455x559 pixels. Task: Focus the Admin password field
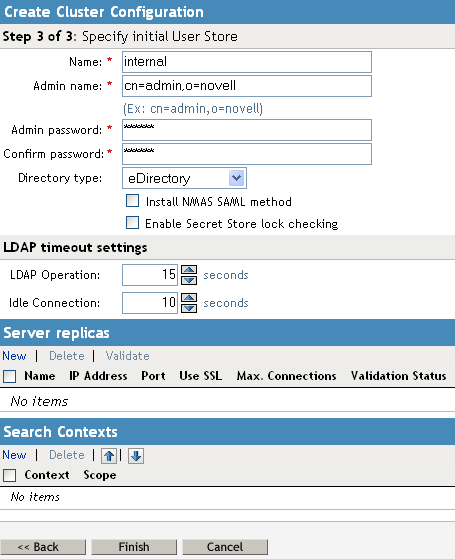[247, 130]
